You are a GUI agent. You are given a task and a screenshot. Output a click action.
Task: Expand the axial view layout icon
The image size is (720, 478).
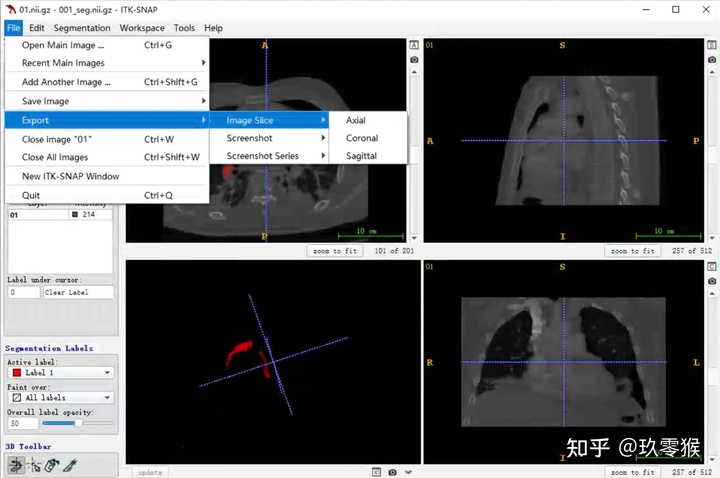414,45
